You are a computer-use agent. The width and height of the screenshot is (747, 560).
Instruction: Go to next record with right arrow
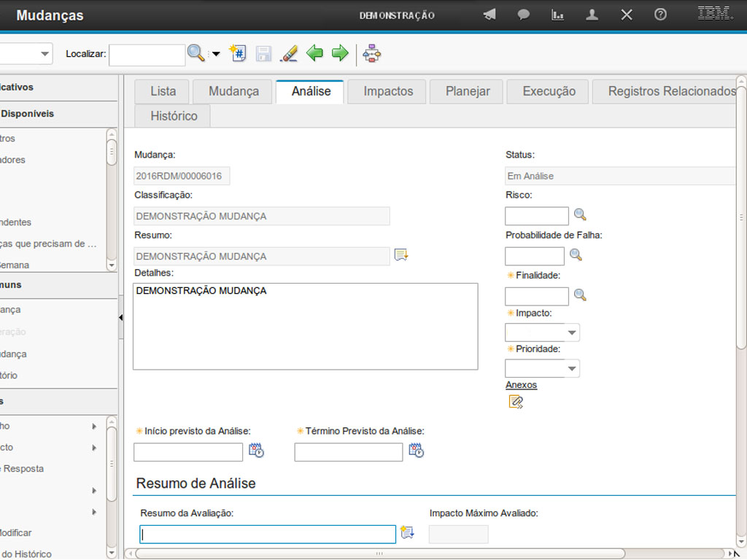340,53
